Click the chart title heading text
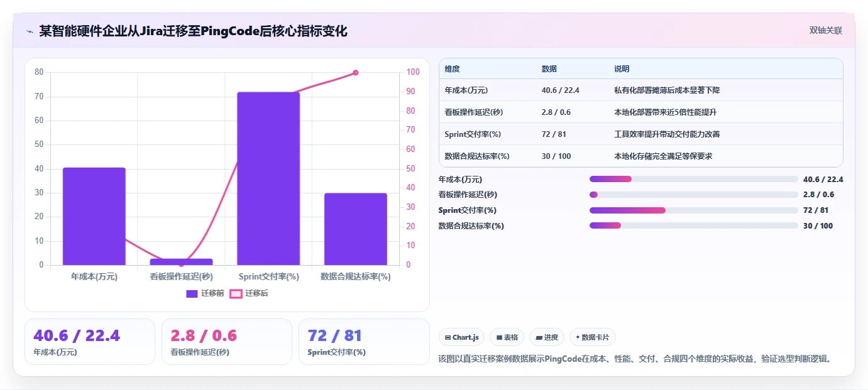This screenshot has width=868, height=390. coord(193,31)
